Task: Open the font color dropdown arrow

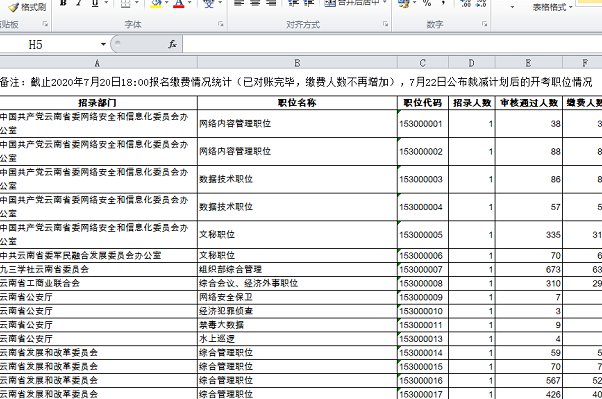Action: (190, 3)
